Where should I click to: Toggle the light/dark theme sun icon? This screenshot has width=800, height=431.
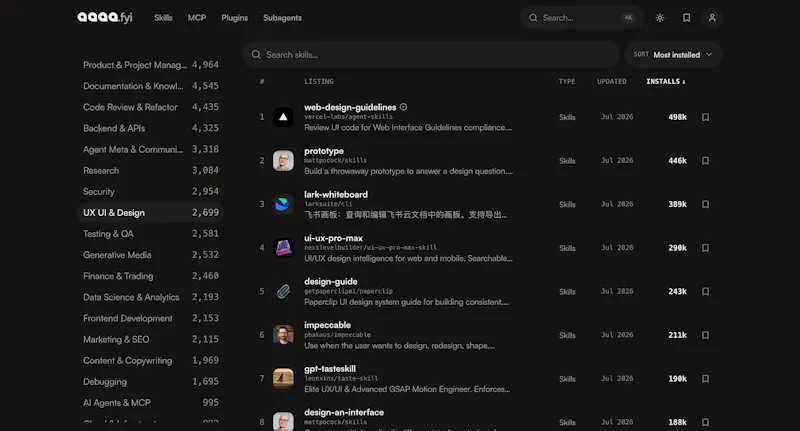pos(660,18)
